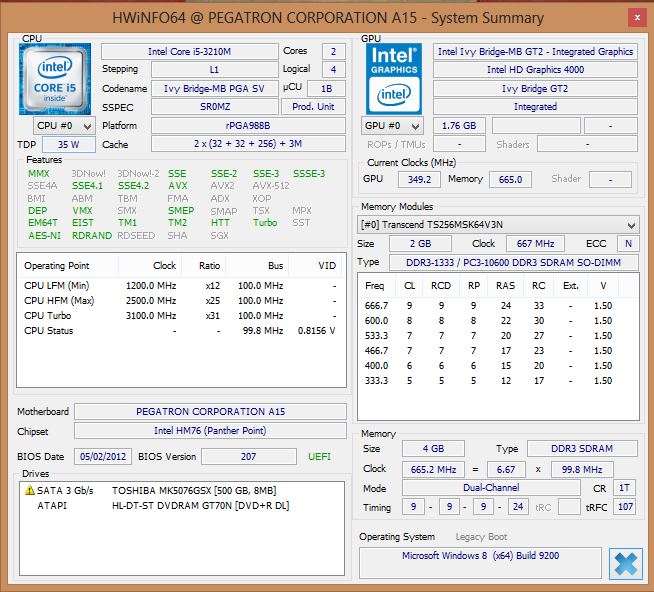This screenshot has width=654, height=592.
Task: Click the Ivy Bridge GT2 field
Action: [535, 88]
